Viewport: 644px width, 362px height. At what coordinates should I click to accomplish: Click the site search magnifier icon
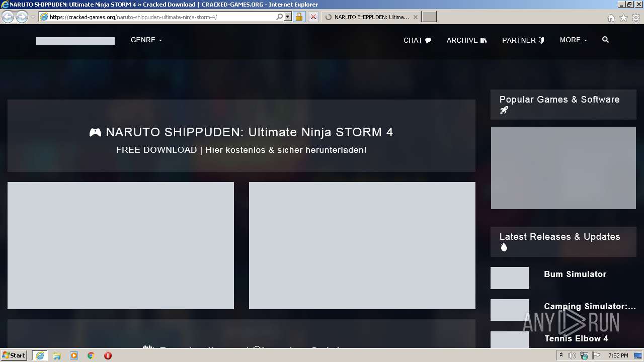(605, 40)
